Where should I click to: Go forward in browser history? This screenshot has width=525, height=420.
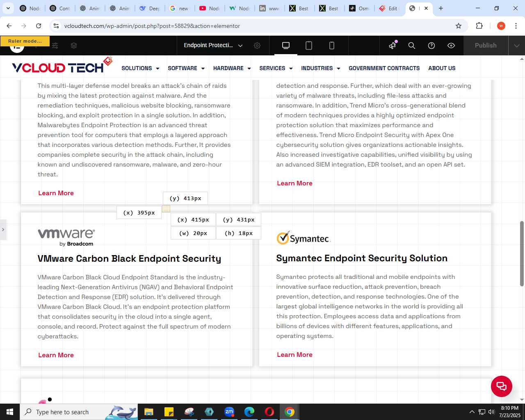24,26
